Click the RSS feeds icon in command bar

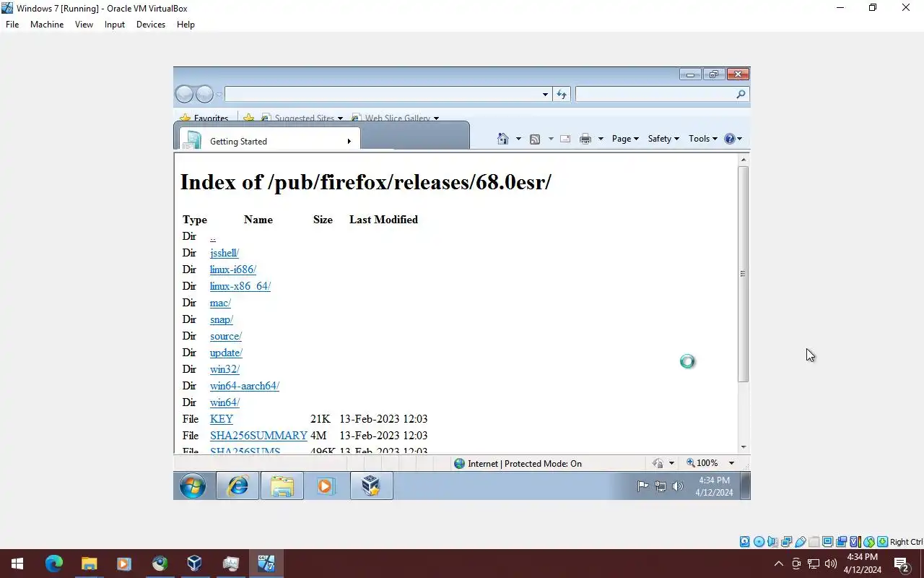[535, 139]
